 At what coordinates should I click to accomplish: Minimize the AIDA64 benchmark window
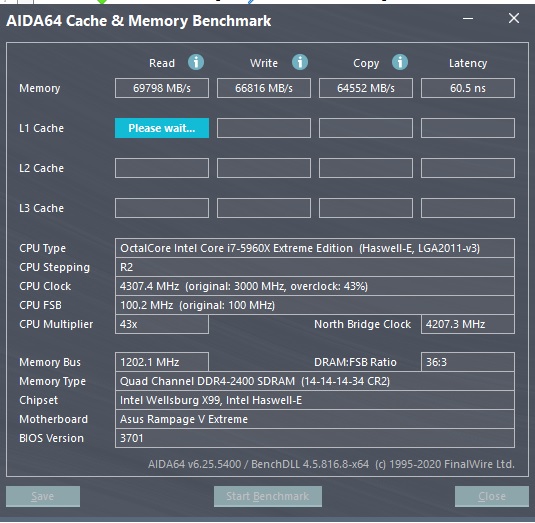(x=468, y=18)
